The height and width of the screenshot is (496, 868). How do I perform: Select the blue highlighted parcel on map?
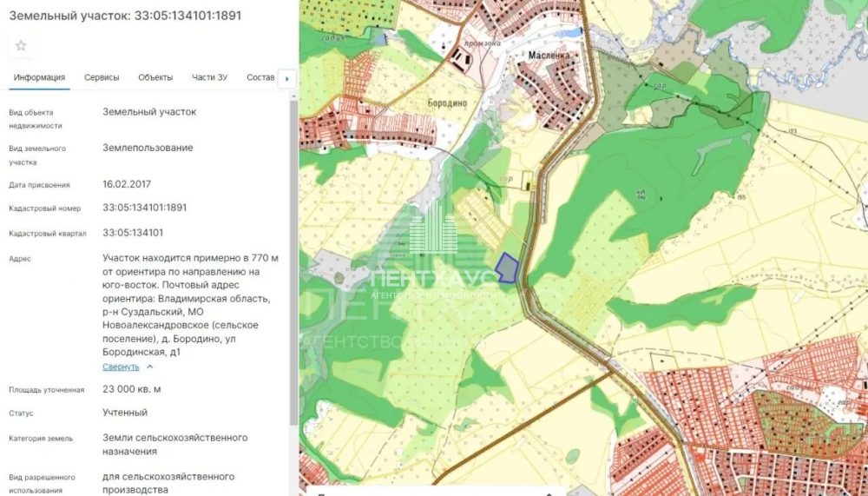[x=507, y=268]
